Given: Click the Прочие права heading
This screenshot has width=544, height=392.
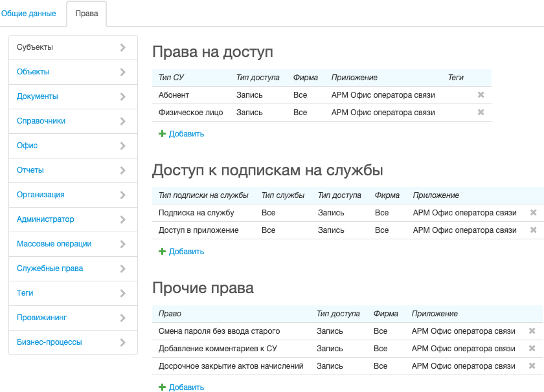Looking at the screenshot, I should point(203,288).
